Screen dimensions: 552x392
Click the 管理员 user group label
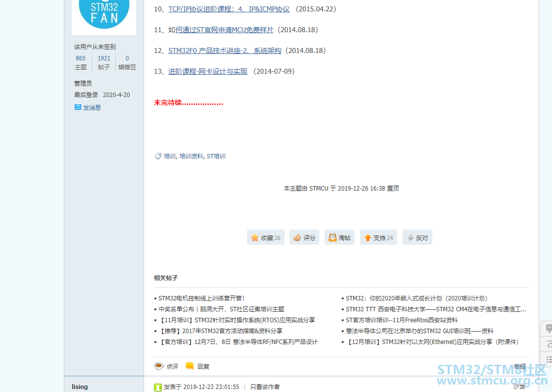83,83
